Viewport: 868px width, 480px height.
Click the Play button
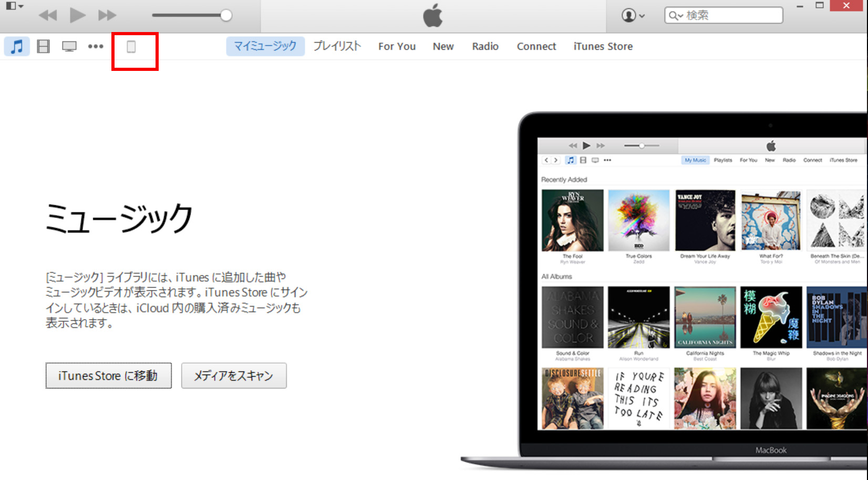click(78, 15)
